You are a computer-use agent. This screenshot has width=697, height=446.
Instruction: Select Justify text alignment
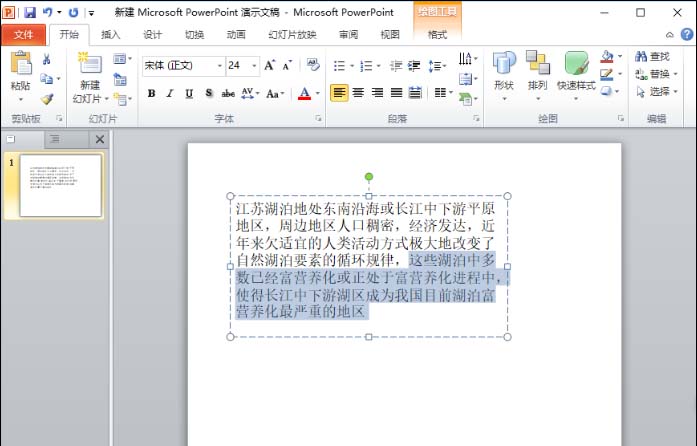pyautogui.click(x=396, y=93)
